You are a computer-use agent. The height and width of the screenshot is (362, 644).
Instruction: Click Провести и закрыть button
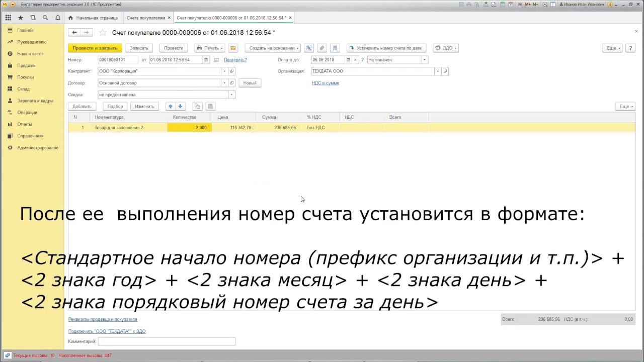coord(95,48)
